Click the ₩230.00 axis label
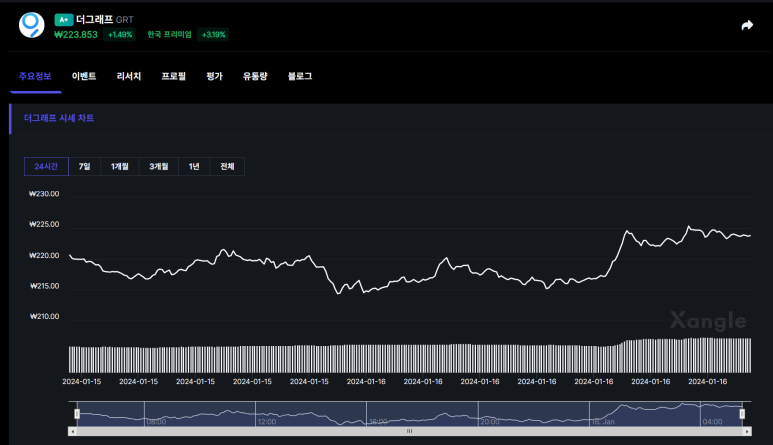The image size is (773, 445). 44,194
